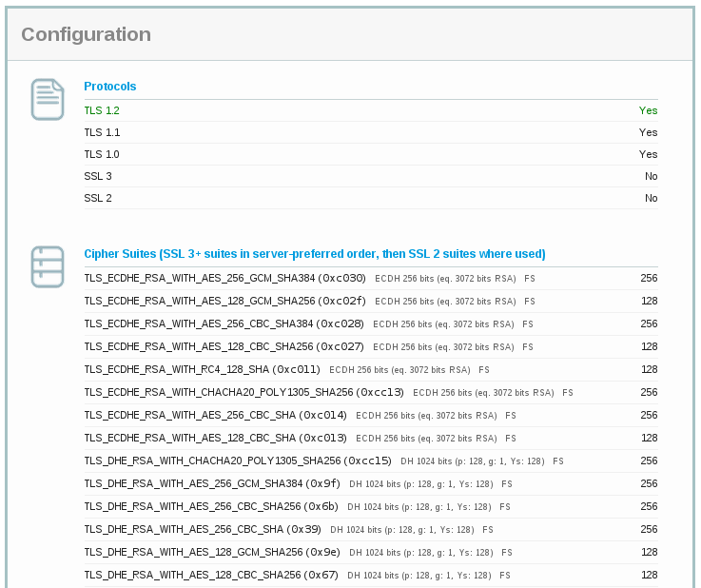
Task: Click DH 1024 bits info on 0xcc15 row
Action: pyautogui.click(x=473, y=461)
